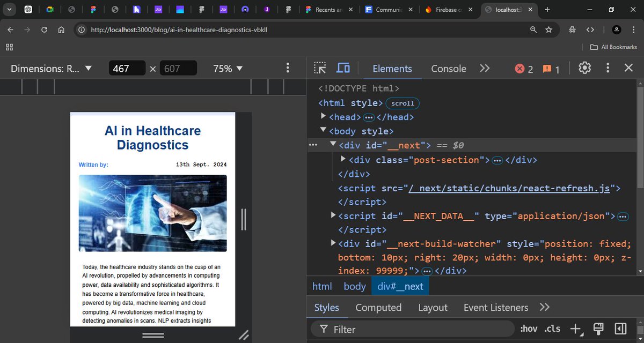This screenshot has height=343, width=644.
Task: Open the apps grid icon in bookmarks bar
Action: [9, 47]
